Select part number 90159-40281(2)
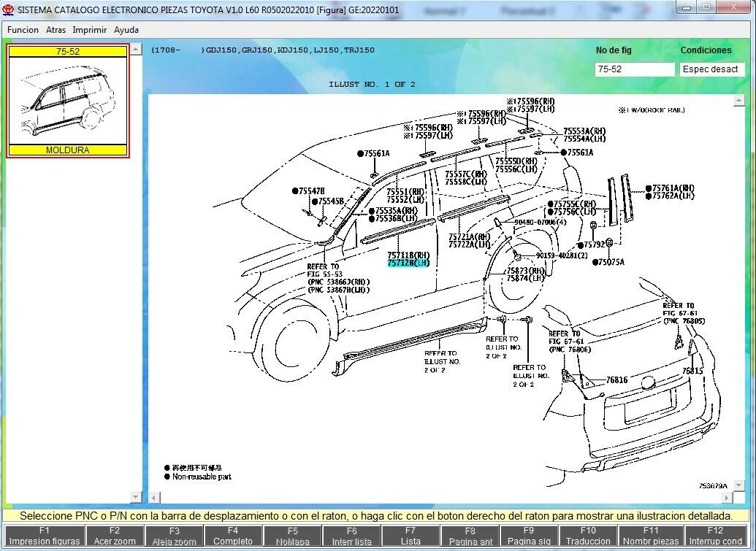This screenshot has width=756, height=551. [x=562, y=255]
